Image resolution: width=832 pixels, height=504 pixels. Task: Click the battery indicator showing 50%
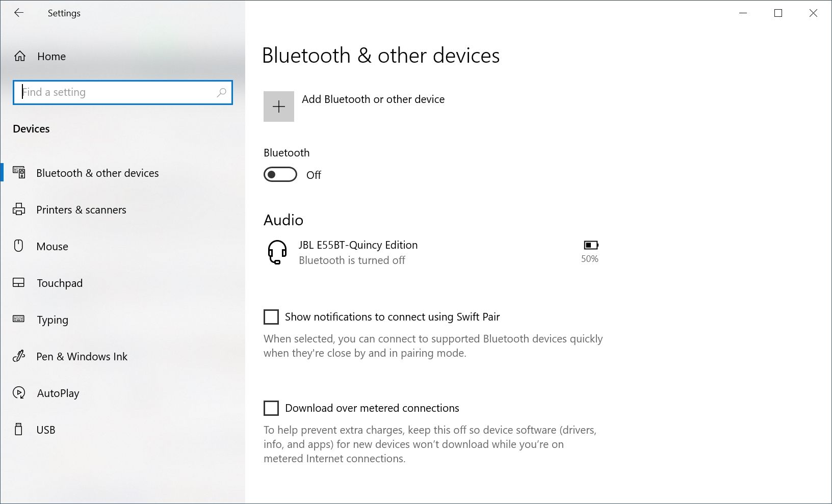(x=590, y=245)
